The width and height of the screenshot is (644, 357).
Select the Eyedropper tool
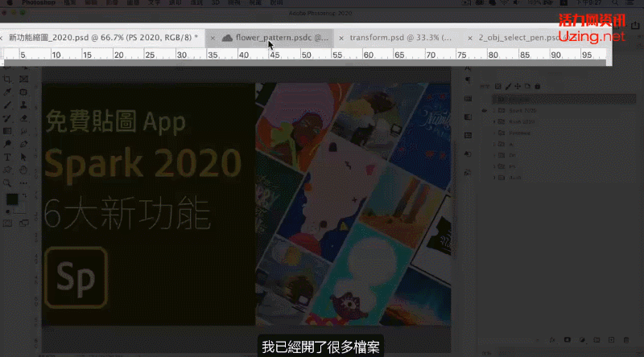tap(7, 92)
